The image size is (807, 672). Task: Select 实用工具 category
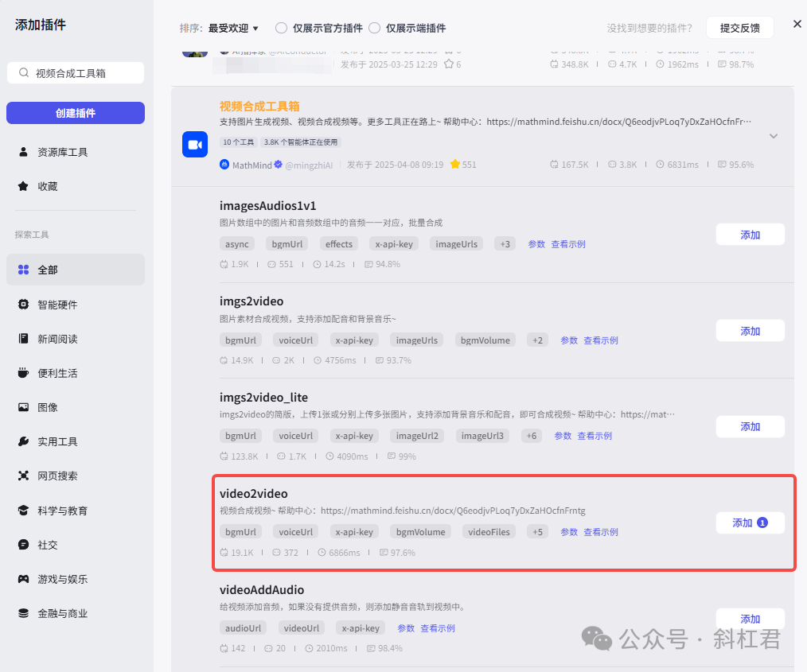coord(75,441)
